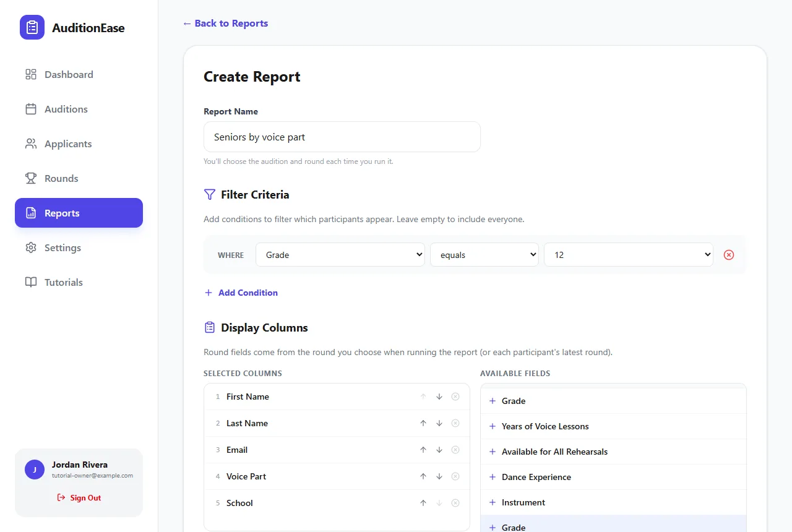The height and width of the screenshot is (532, 792).
Task: Click the Add Condition button
Action: point(241,293)
